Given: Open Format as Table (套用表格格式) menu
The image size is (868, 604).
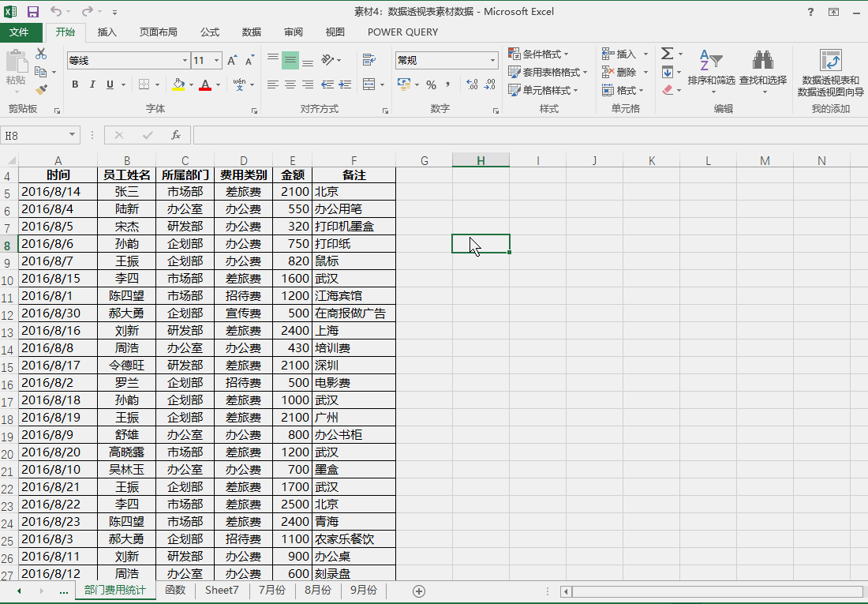Looking at the screenshot, I should coord(548,72).
